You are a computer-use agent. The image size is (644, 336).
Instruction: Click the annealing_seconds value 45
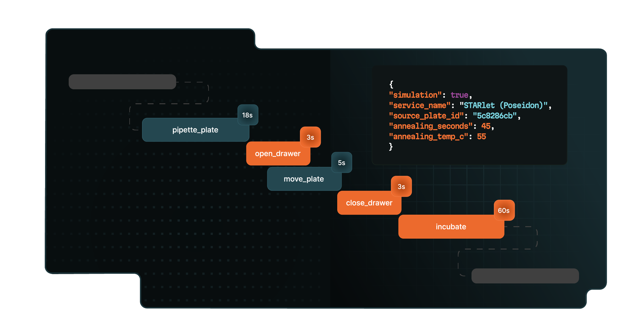coord(486,126)
